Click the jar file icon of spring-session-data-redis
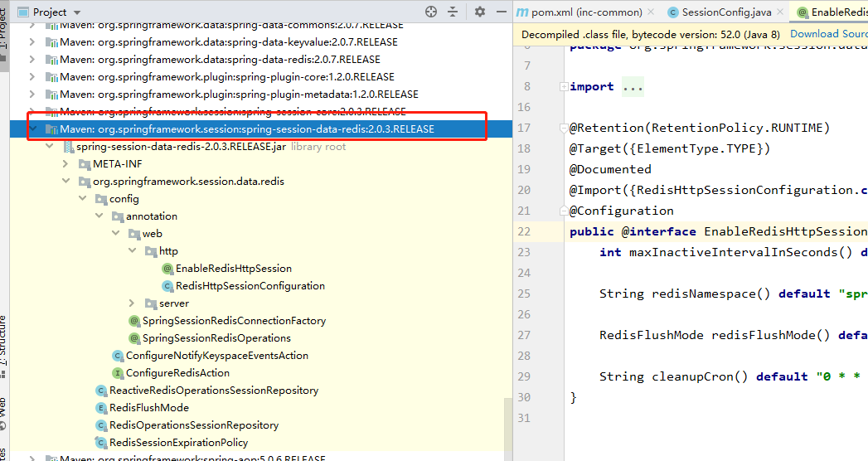This screenshot has width=868, height=461. (69, 147)
